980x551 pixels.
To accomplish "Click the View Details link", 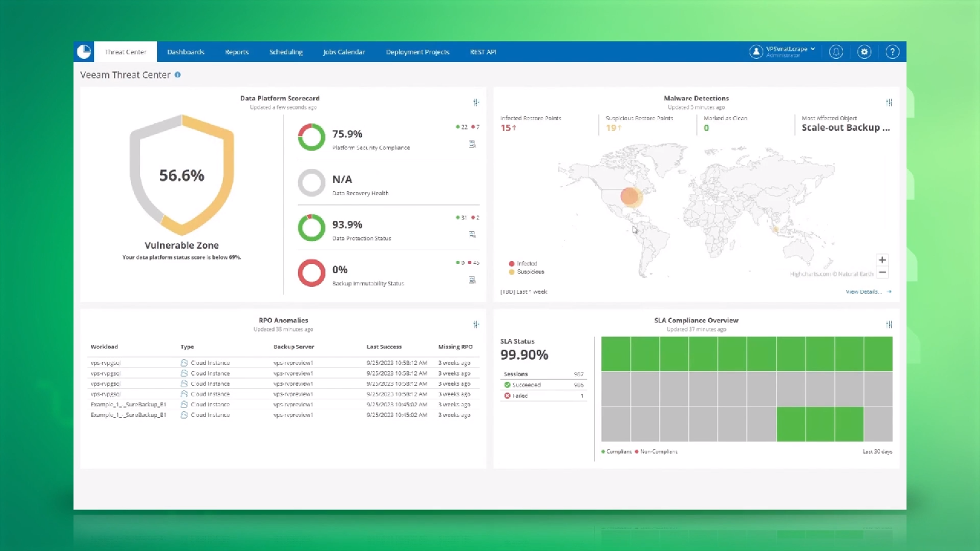I will point(868,292).
